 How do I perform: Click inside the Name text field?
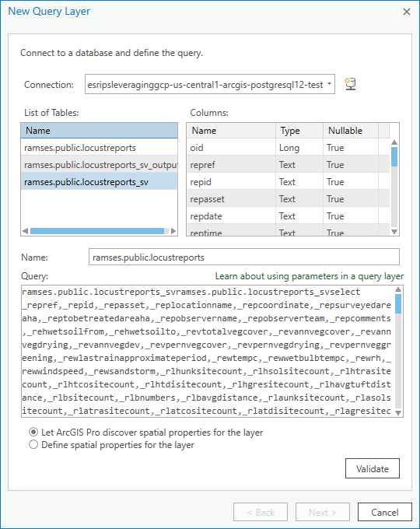(x=244, y=257)
